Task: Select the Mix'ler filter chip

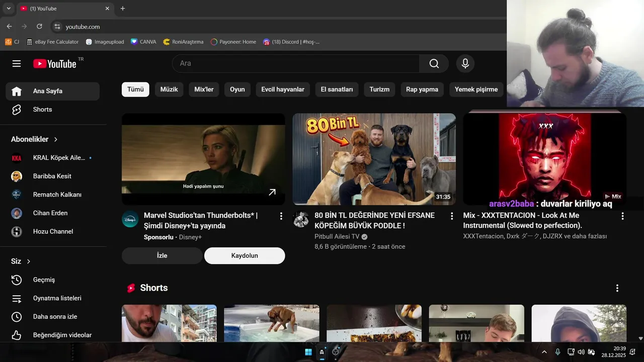Action: (x=204, y=89)
